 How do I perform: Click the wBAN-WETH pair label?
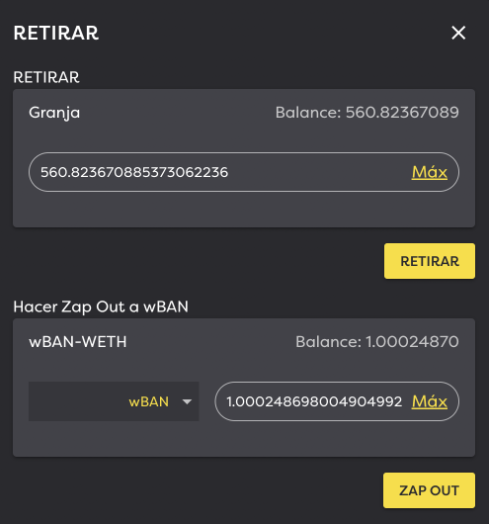coord(78,342)
